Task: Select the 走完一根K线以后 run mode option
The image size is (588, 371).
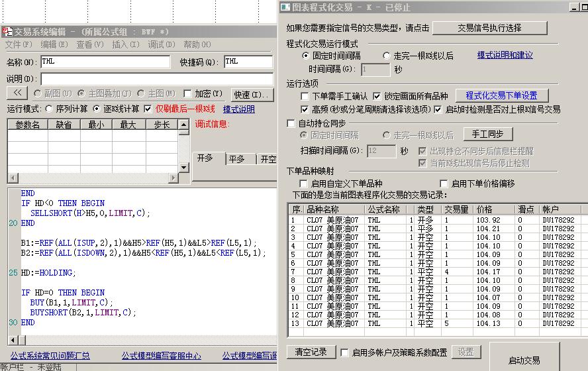Action: 387,56
